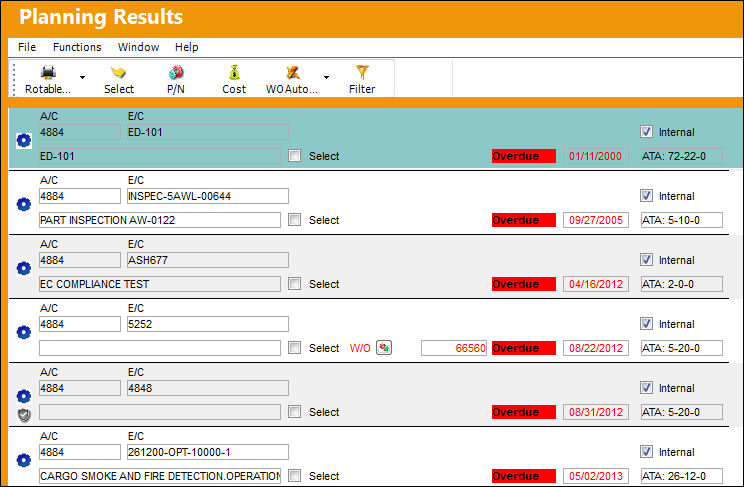This screenshot has width=744, height=487.
Task: Tick Select checkbox for CARGO SMOKE AND FIRE DETECTION
Action: pyautogui.click(x=295, y=476)
